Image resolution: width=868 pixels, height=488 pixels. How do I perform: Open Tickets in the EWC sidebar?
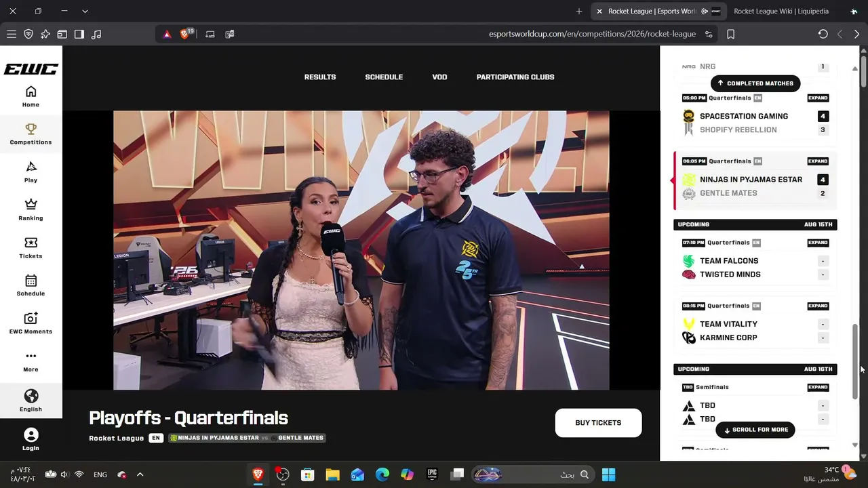(x=31, y=247)
